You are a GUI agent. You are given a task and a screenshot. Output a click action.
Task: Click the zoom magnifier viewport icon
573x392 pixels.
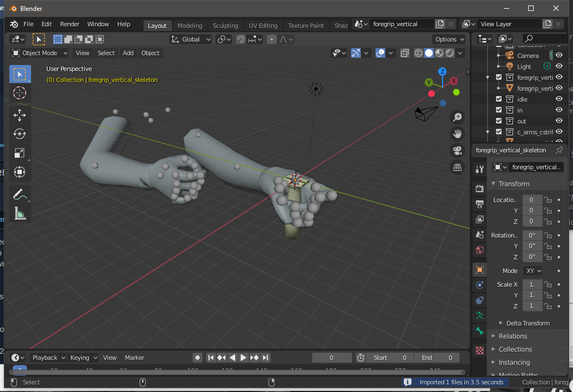[x=457, y=117]
